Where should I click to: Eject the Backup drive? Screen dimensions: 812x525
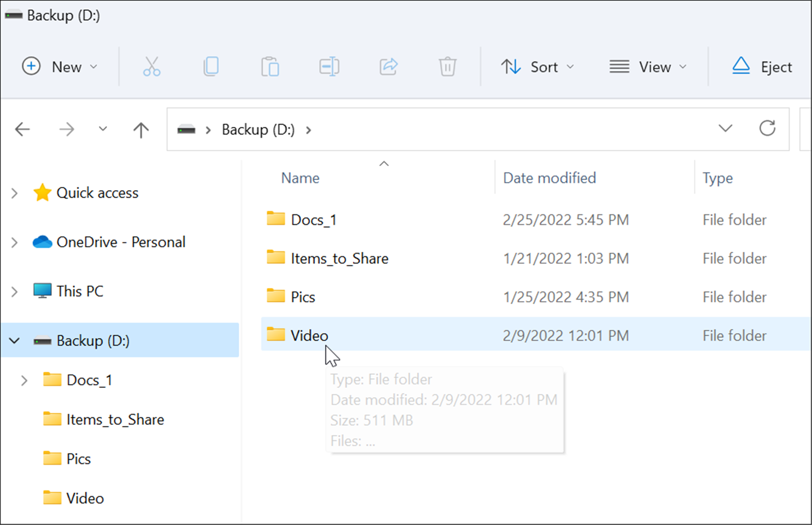tap(761, 66)
